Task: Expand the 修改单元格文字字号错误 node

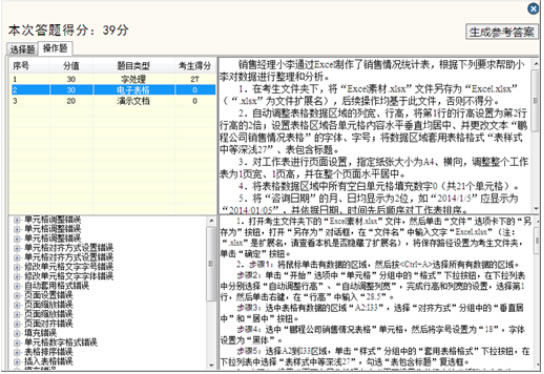Action: click(17, 267)
